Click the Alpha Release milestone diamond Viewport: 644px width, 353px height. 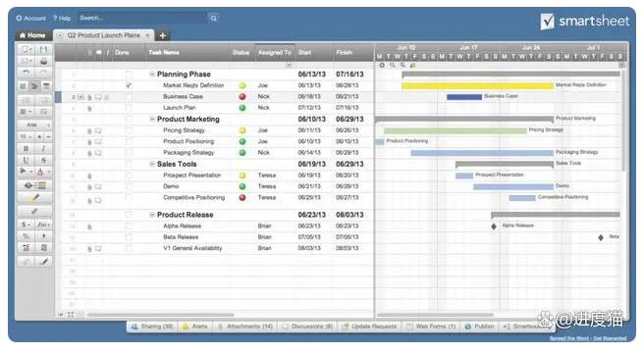coord(494,227)
